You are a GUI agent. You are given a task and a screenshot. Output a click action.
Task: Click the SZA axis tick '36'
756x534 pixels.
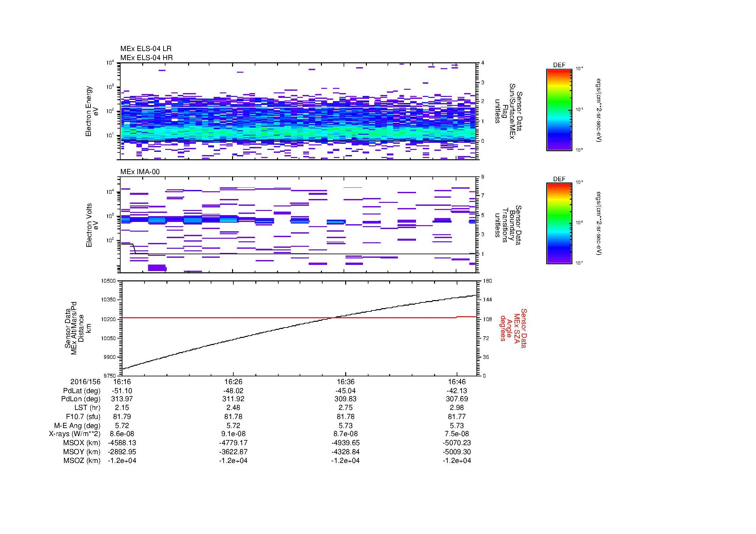pos(486,357)
